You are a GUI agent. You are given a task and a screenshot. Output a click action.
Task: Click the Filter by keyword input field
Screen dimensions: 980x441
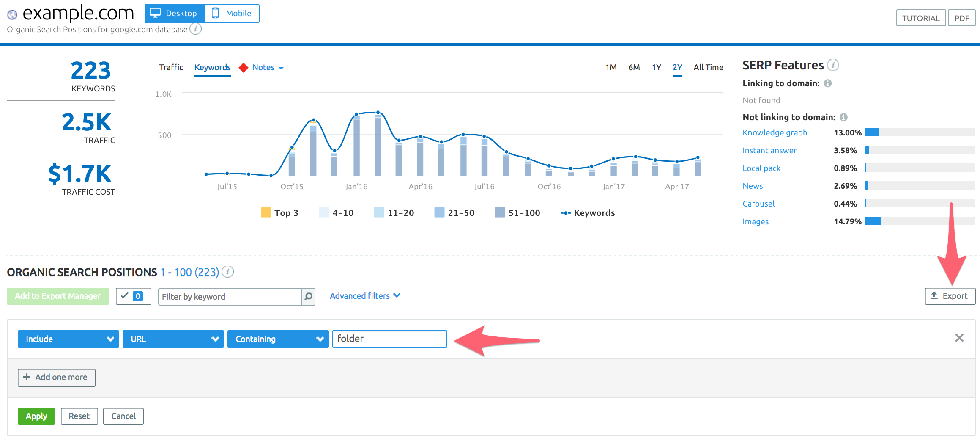coord(230,297)
